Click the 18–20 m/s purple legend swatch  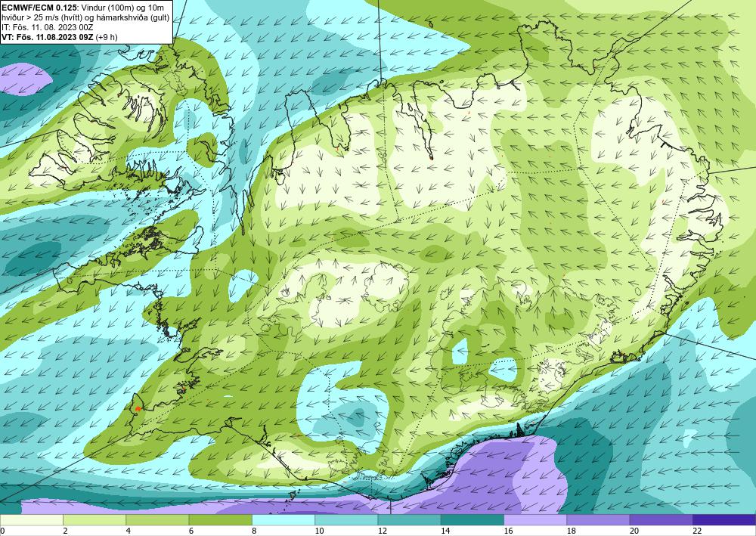(x=598, y=520)
